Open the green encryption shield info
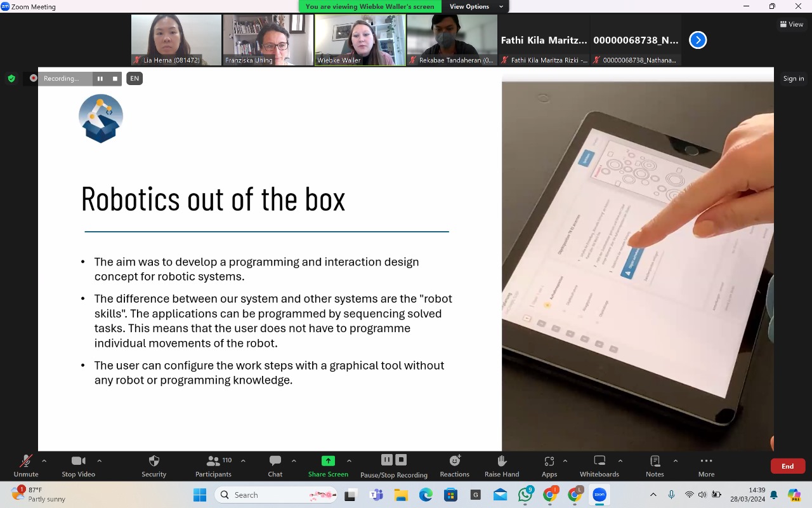The height and width of the screenshot is (508, 812). click(11, 79)
